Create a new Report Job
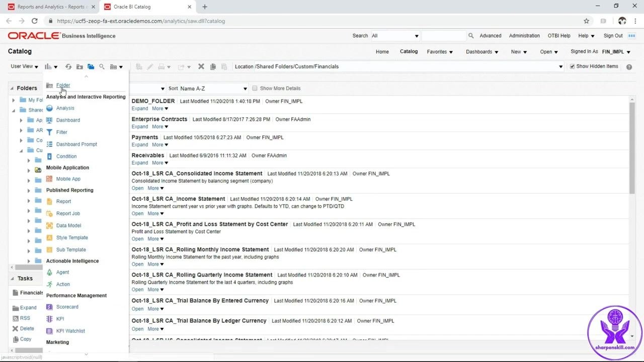Screen dimensions: 644x362 pos(68,214)
